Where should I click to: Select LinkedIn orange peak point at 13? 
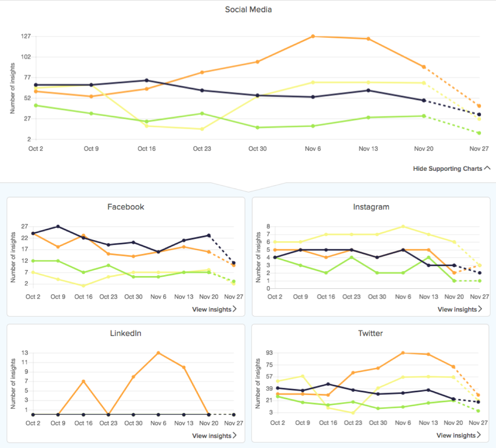(x=159, y=353)
